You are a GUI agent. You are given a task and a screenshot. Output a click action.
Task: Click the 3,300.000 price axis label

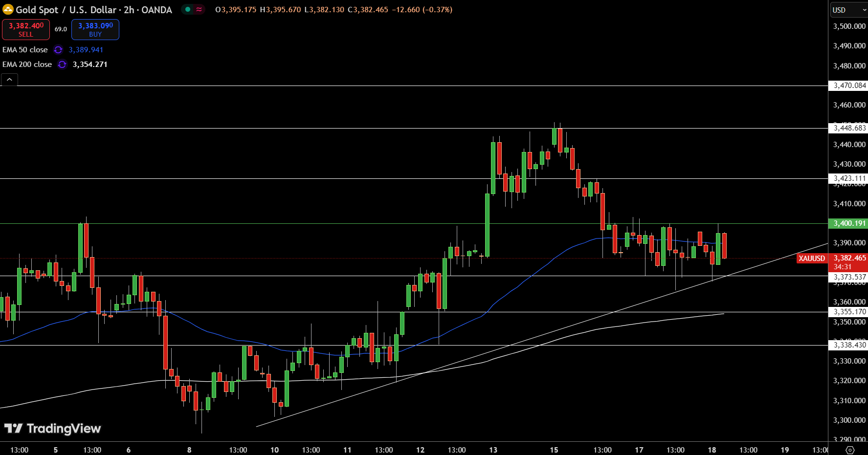pyautogui.click(x=849, y=420)
